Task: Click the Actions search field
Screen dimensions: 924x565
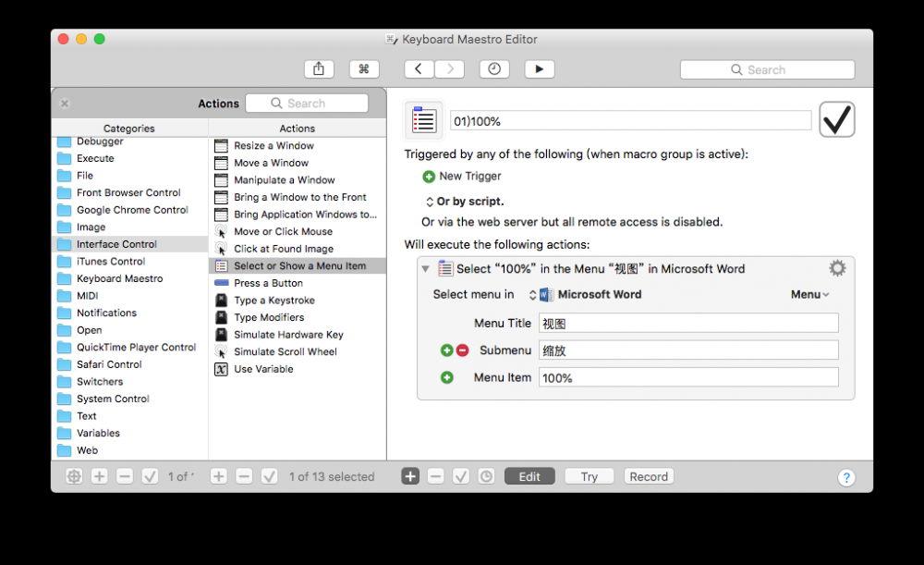Action: tap(306, 103)
